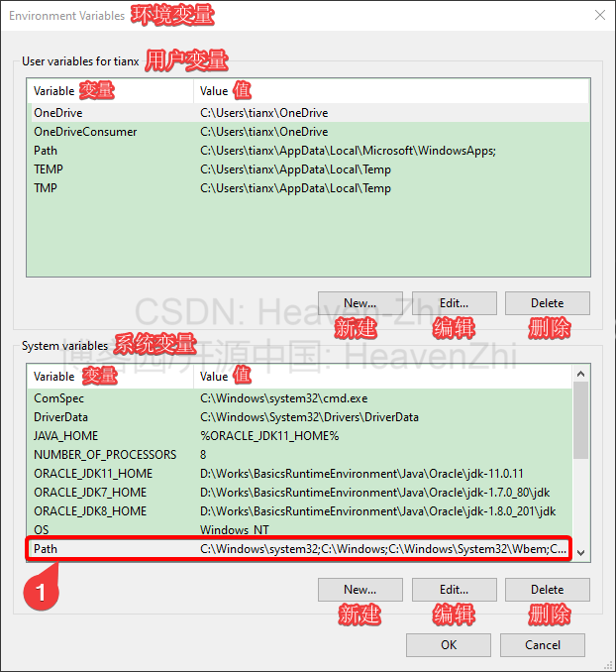Click OneDriveConsumer row's OneDrive path value

(x=263, y=132)
